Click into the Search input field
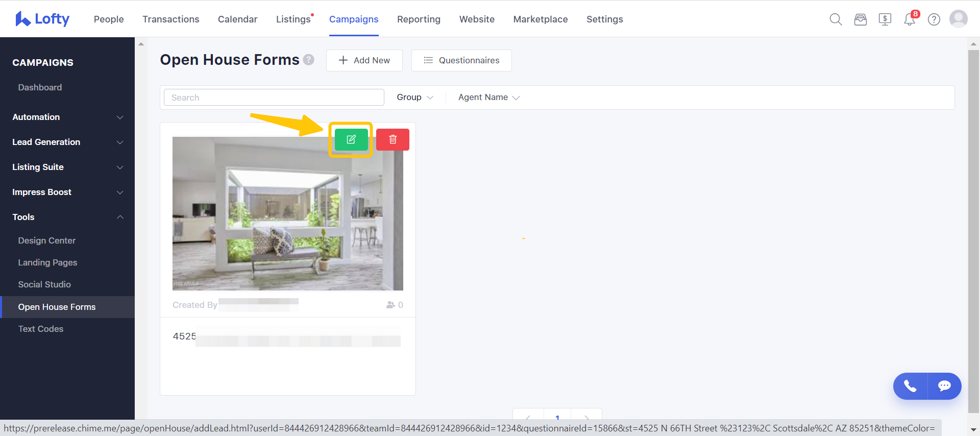 point(274,98)
